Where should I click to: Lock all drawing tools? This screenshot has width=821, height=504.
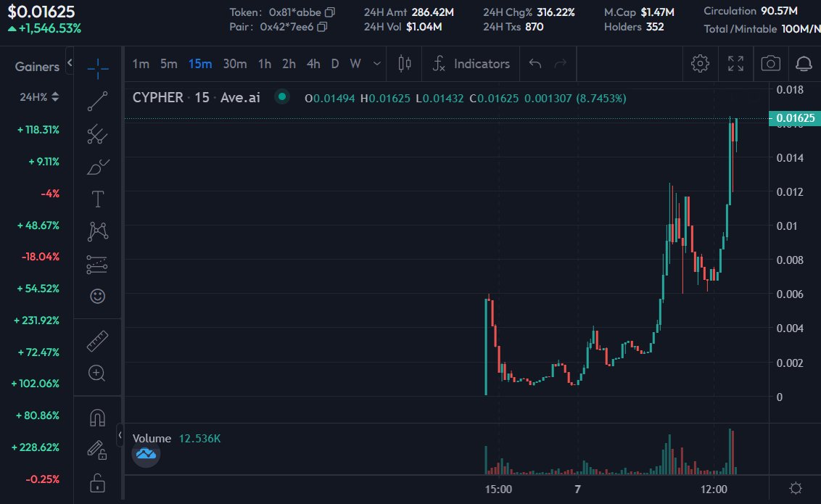point(97,482)
